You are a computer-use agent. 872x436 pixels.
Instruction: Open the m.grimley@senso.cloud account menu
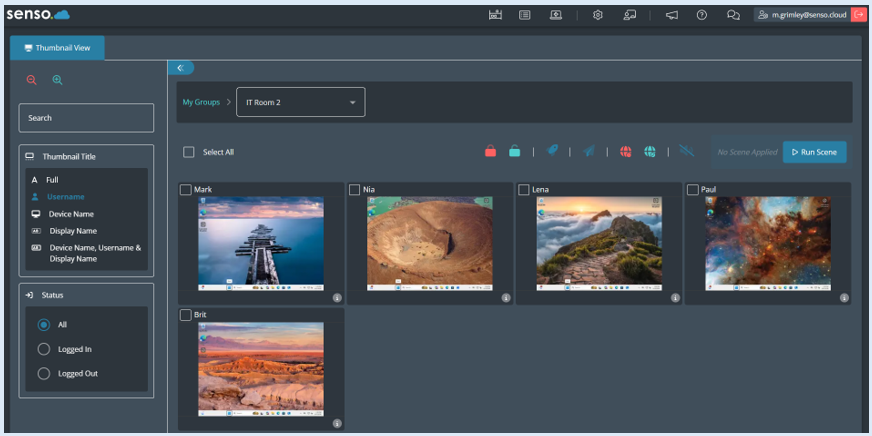(x=802, y=15)
